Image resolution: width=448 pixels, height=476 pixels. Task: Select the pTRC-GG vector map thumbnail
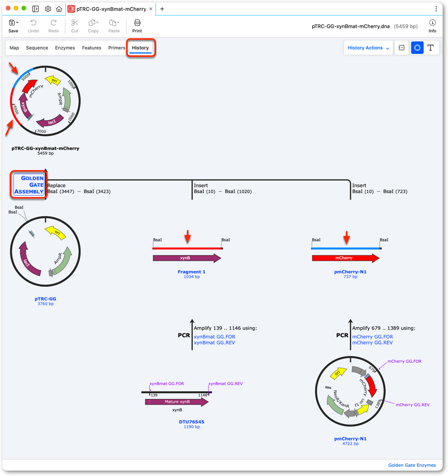45,251
